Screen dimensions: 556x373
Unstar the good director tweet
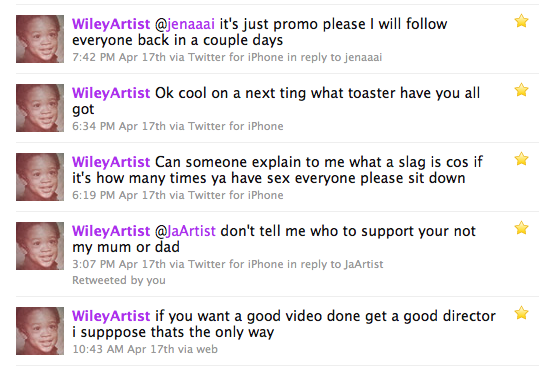(522, 313)
